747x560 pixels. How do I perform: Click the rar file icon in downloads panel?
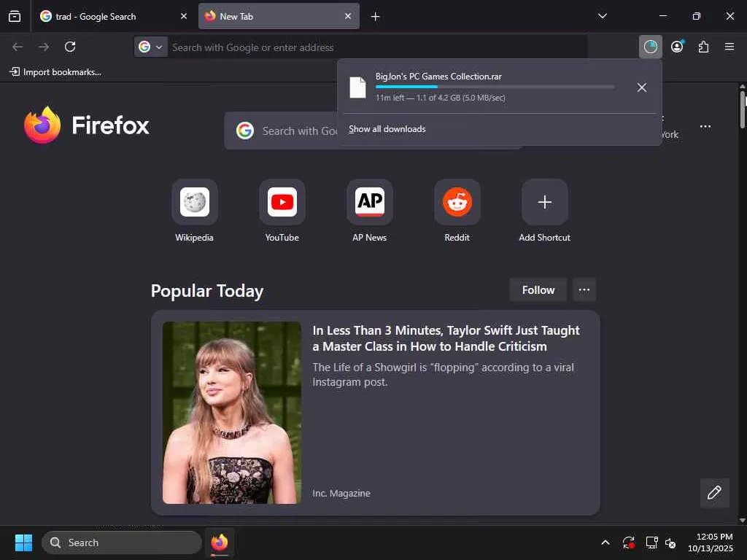(x=357, y=87)
